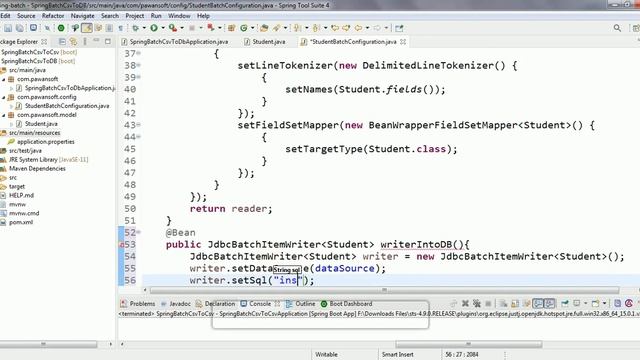Screen dimensions: 640x360
Task: Open the Debug dropdown arrow in toolbar
Action: coord(144,28)
